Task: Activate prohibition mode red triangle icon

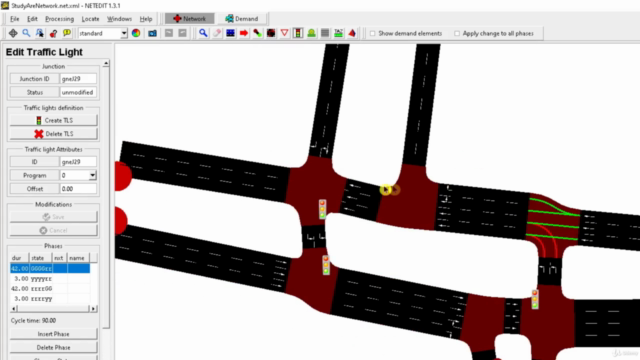Action: pyautogui.click(x=284, y=33)
